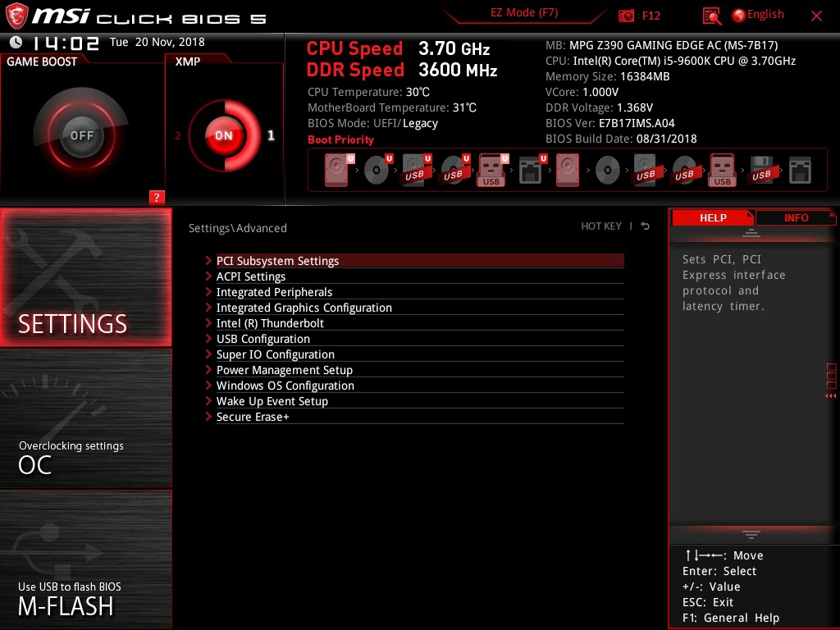The image size is (840, 630).
Task: Select the legacy USB CD/DVD boot icon
Action: [x=685, y=171]
